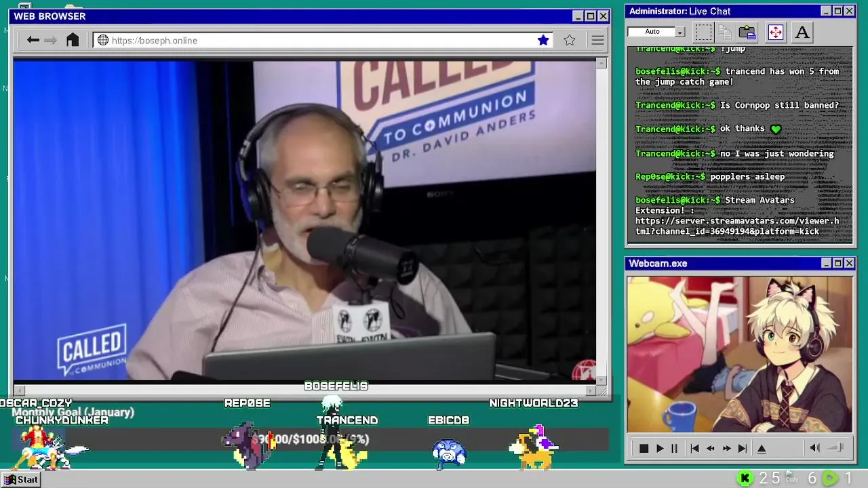The image size is (868, 488).
Task: Click 'Stream Avatars Extension! :' chat message text
Action: click(x=715, y=205)
